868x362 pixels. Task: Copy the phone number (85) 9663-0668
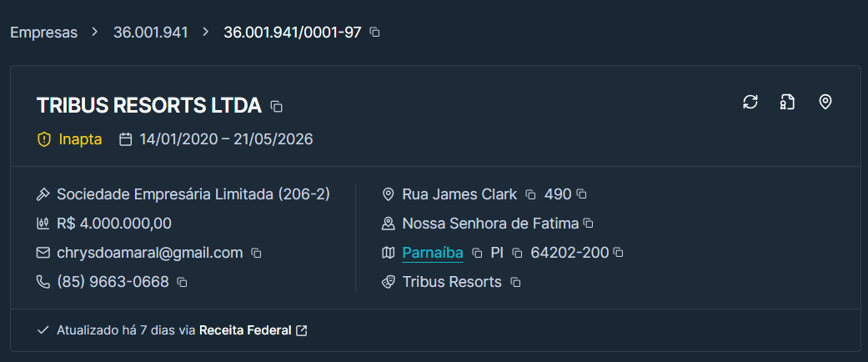[182, 282]
